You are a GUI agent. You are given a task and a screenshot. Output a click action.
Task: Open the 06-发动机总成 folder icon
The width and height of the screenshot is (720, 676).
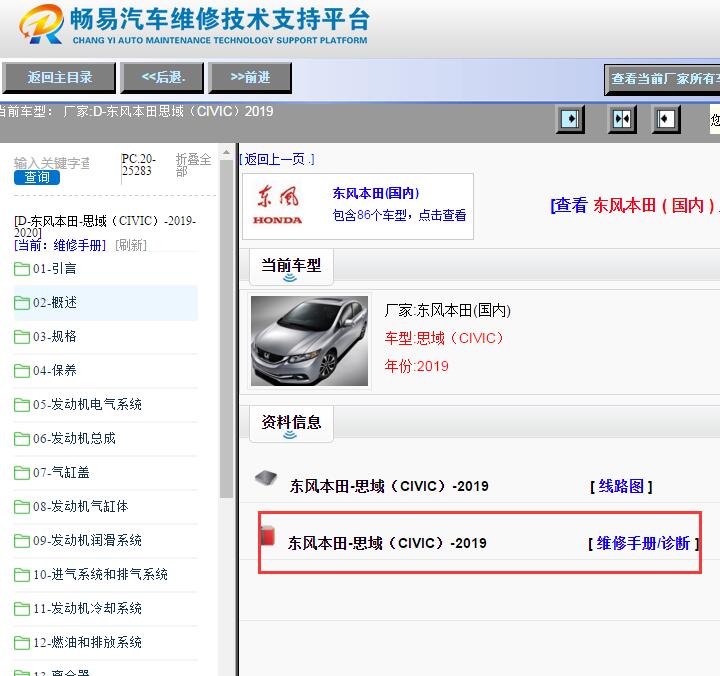click(x=22, y=439)
